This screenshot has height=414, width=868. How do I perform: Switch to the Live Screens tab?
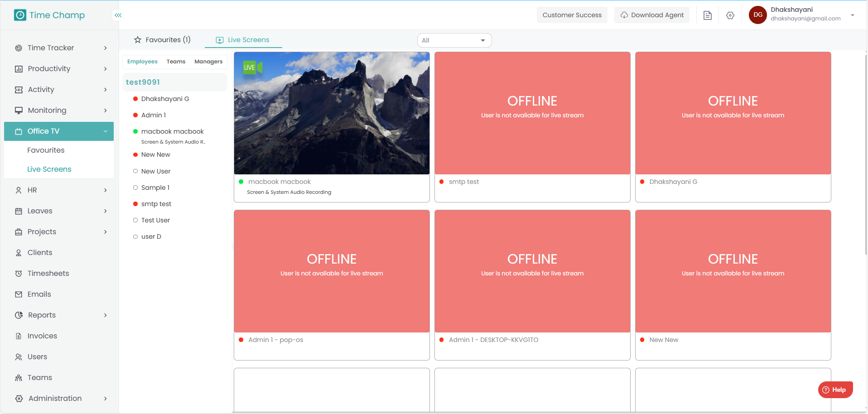(x=243, y=40)
